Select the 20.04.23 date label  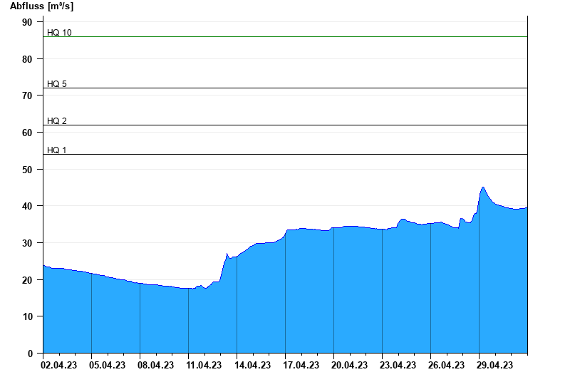[x=349, y=365]
